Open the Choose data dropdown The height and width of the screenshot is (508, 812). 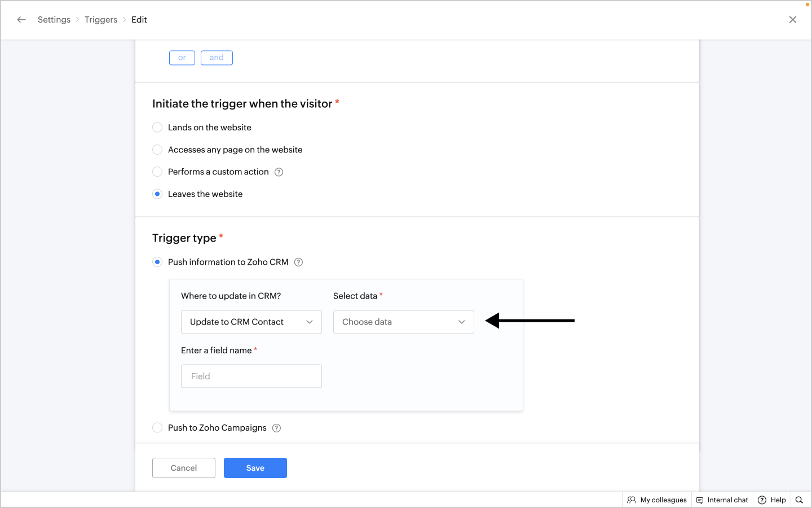click(x=404, y=322)
